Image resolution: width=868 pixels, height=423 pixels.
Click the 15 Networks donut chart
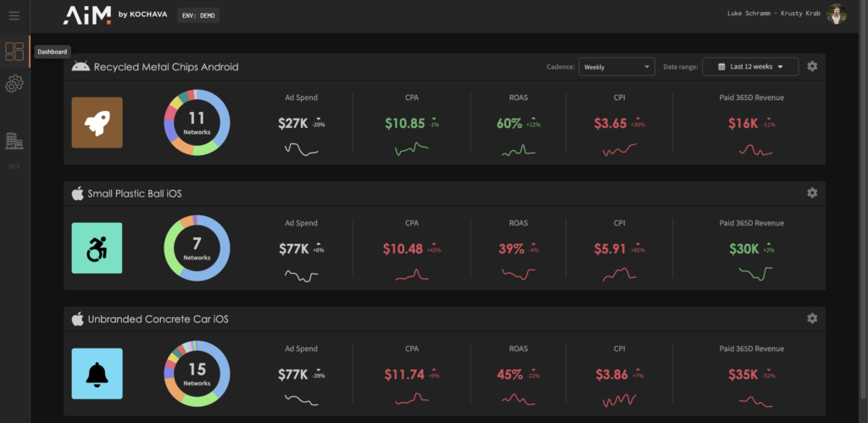[x=197, y=373]
